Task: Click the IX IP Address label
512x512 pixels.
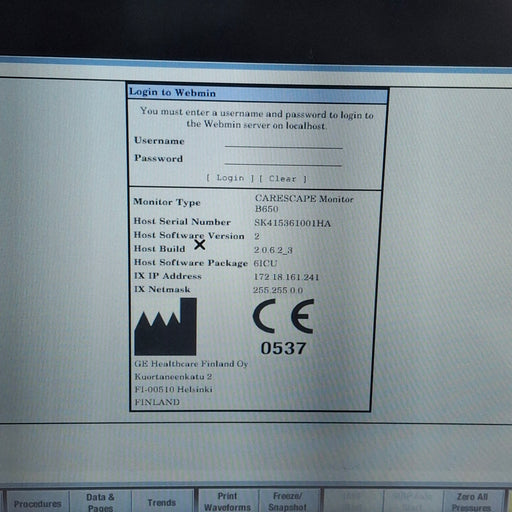Action: click(168, 276)
